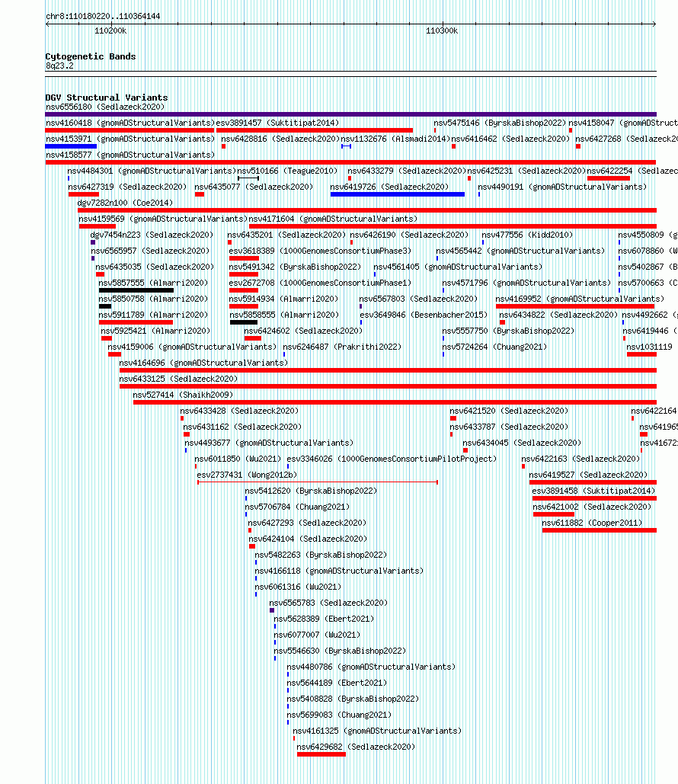The width and height of the screenshot is (678, 784).
Task: Click nsv6565783 (Sedlazeck2020) label
Action: pyautogui.click(x=328, y=603)
